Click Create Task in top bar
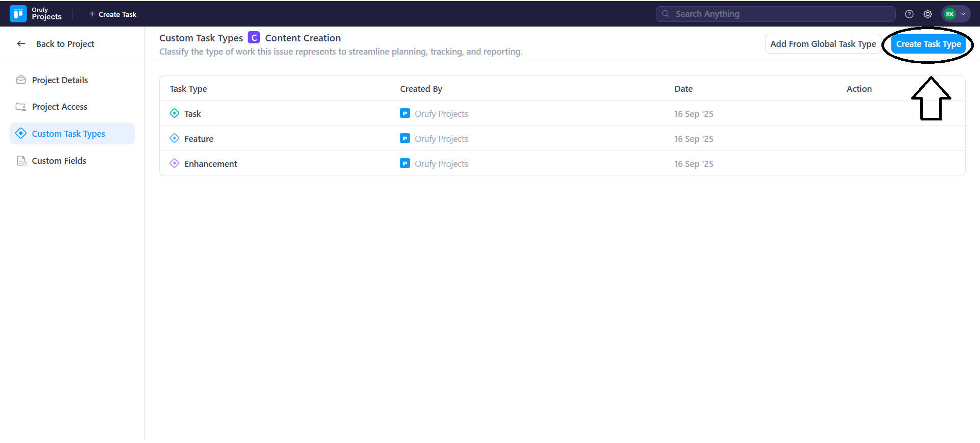 point(113,14)
